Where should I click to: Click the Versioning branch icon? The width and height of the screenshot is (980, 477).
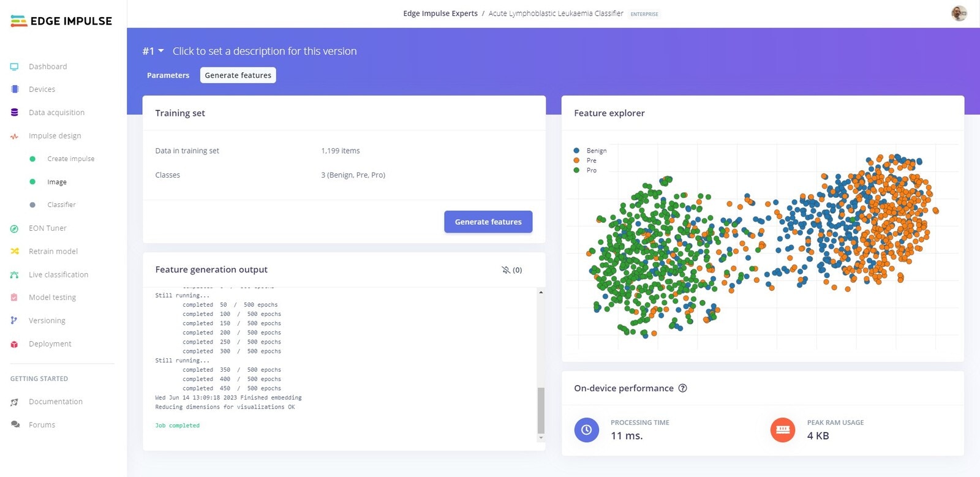(15, 321)
